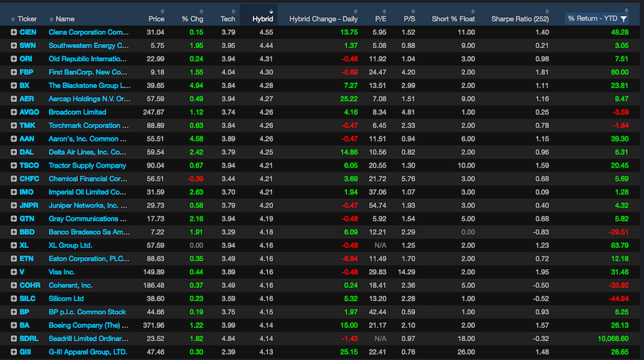644x360 pixels.
Task: Select the 14.29 P/S value for Visa
Action: pyautogui.click(x=406, y=273)
